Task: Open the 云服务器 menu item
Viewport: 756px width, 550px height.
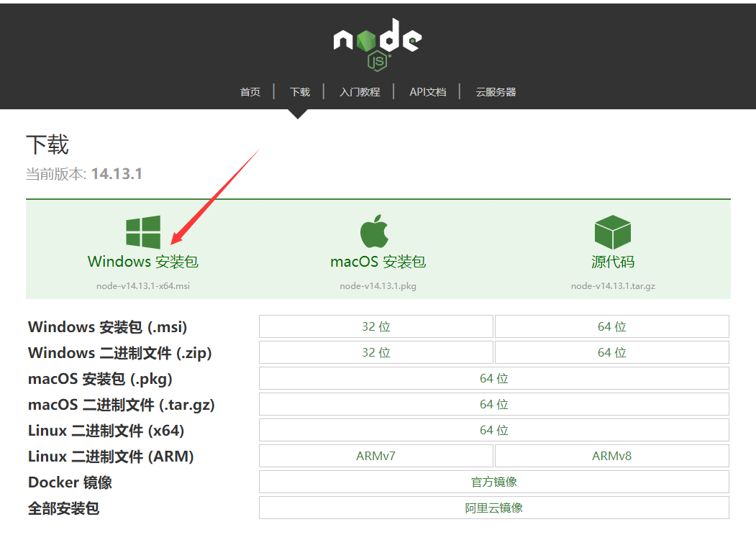Action: 496,91
